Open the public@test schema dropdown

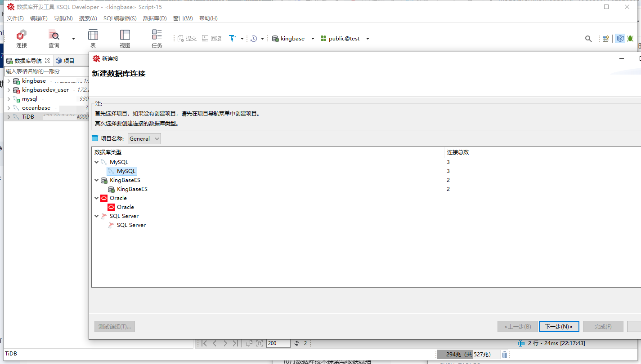tap(368, 39)
